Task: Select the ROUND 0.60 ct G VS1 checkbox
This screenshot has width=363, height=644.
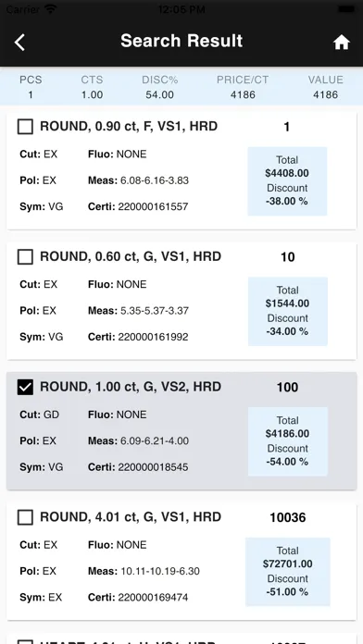Action: click(25, 256)
